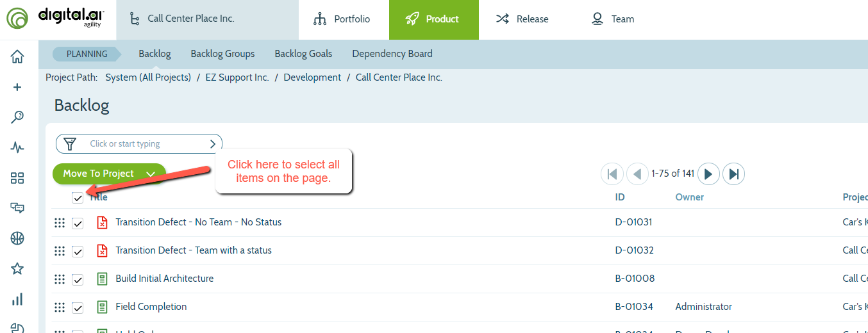Switch to the Backlog tab
Viewport: 868px width, 333px height.
(x=154, y=54)
